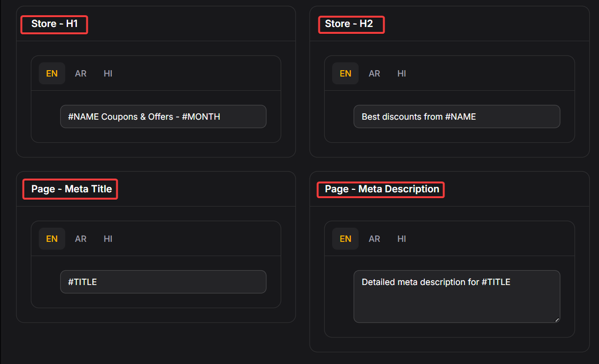Switch to AR tab in Store - H2
The height and width of the screenshot is (364, 599).
pos(374,74)
